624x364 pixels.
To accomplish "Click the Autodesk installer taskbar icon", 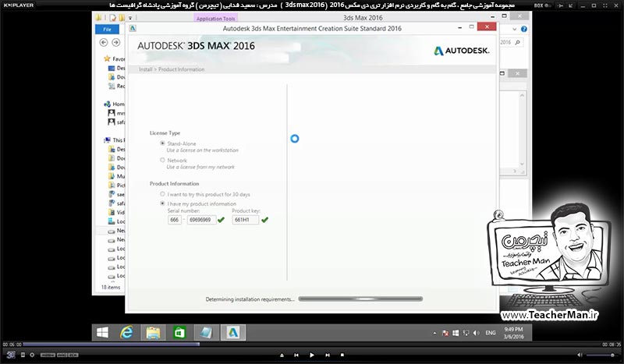I will (232, 333).
